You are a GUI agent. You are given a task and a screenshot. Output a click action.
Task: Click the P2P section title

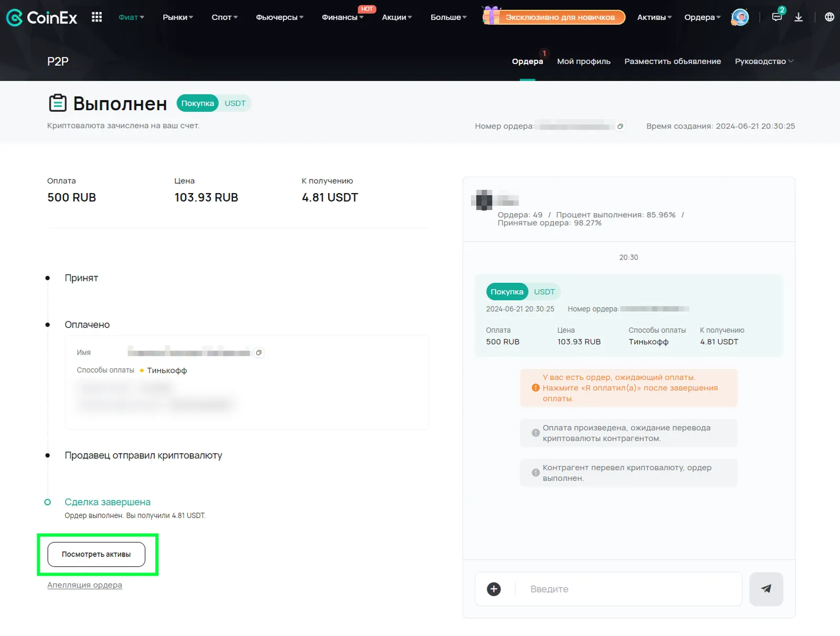58,61
